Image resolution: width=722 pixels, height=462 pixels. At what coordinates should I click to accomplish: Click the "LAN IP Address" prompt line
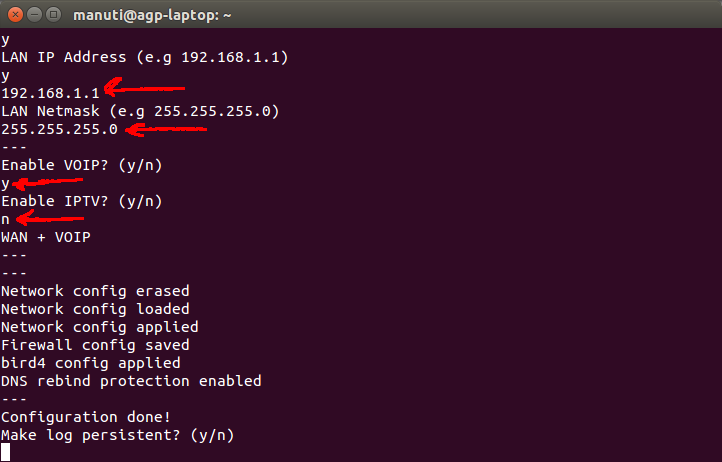click(x=145, y=57)
